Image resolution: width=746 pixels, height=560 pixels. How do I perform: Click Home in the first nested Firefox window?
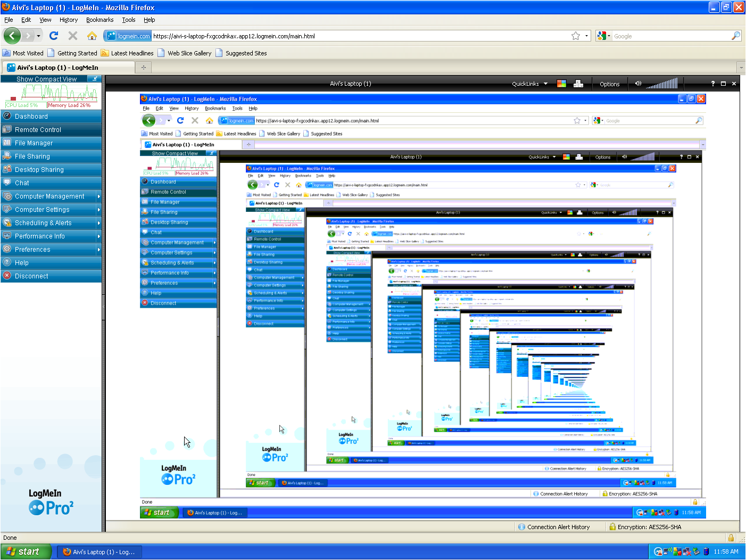(210, 120)
